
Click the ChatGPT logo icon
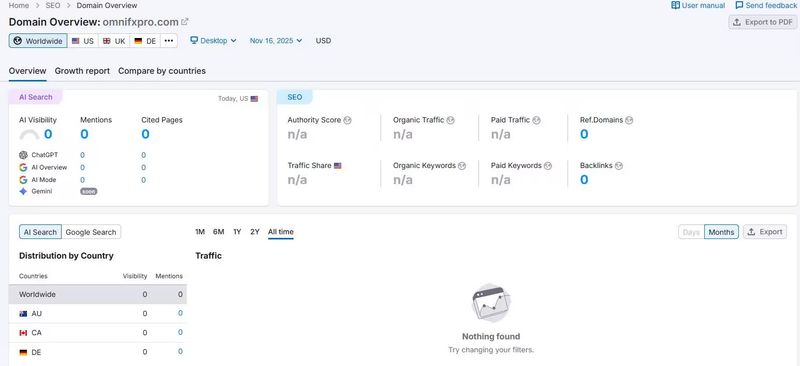(23, 155)
